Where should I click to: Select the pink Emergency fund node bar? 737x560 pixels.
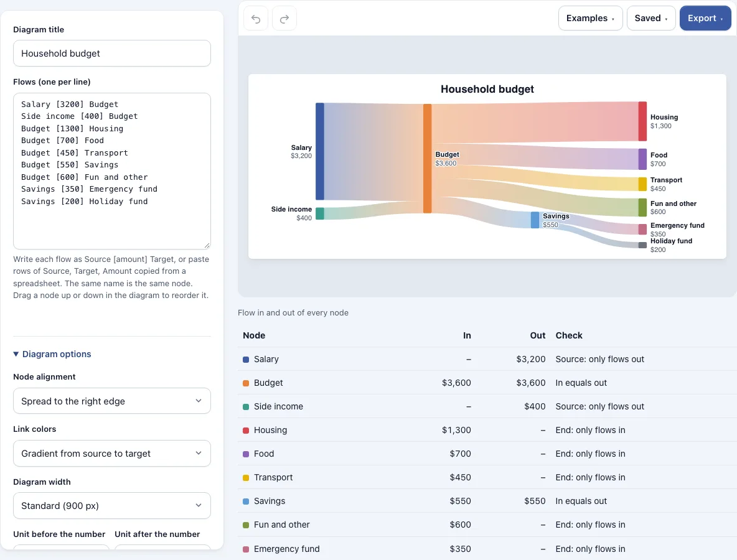tap(642, 229)
